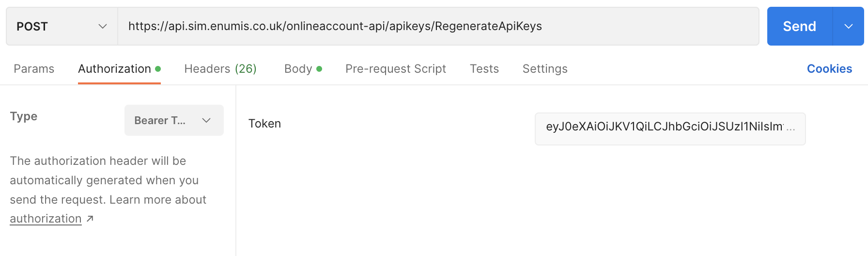Click the green dot beside Body
868x256 pixels.
319,69
